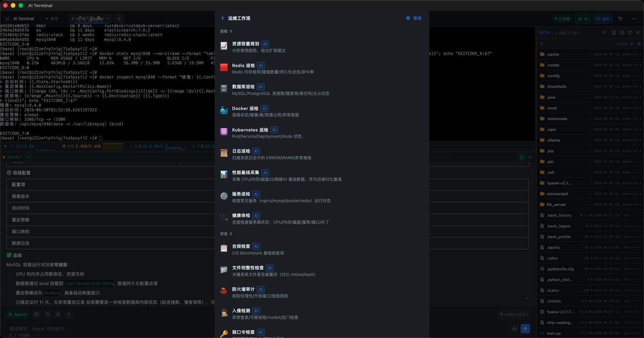The height and width of the screenshot is (338, 644).
Task: Click terminal icon beside Agent button
Action: point(37,314)
